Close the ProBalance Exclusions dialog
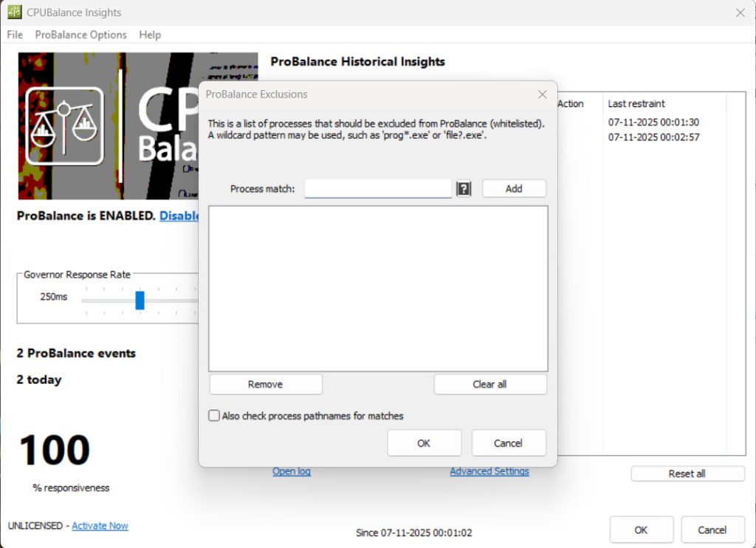 click(x=543, y=95)
